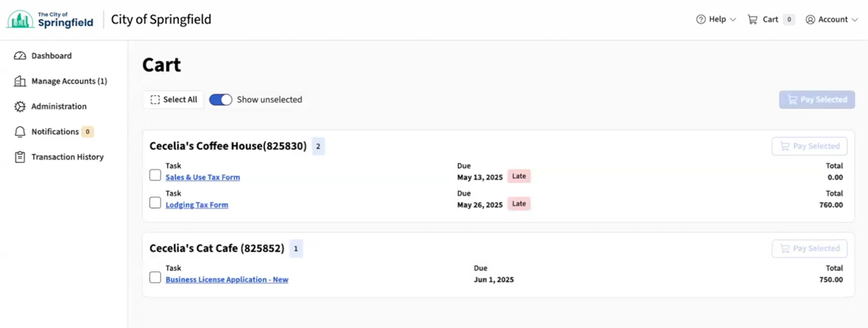This screenshot has width=868, height=328.
Task: Click the Administration gear icon
Action: [20, 106]
